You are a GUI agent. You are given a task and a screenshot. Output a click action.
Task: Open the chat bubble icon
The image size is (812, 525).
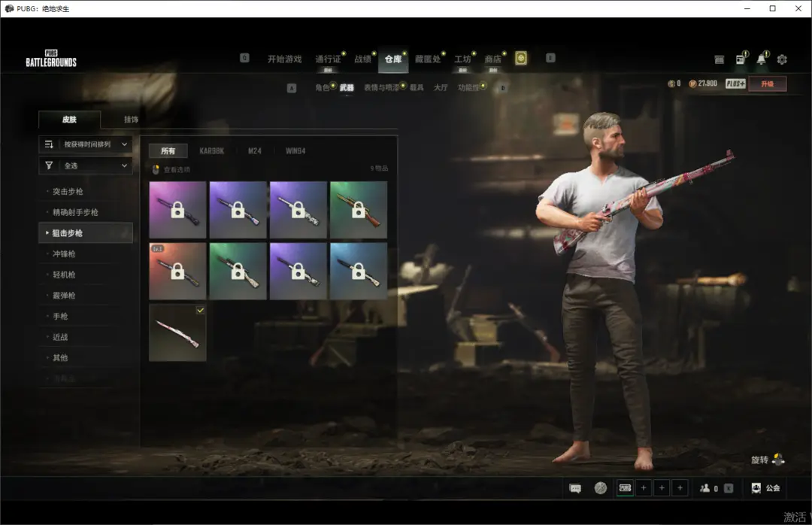(575, 488)
